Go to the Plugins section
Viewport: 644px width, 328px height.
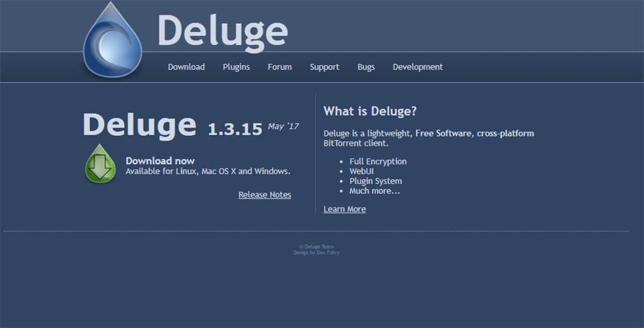[236, 67]
